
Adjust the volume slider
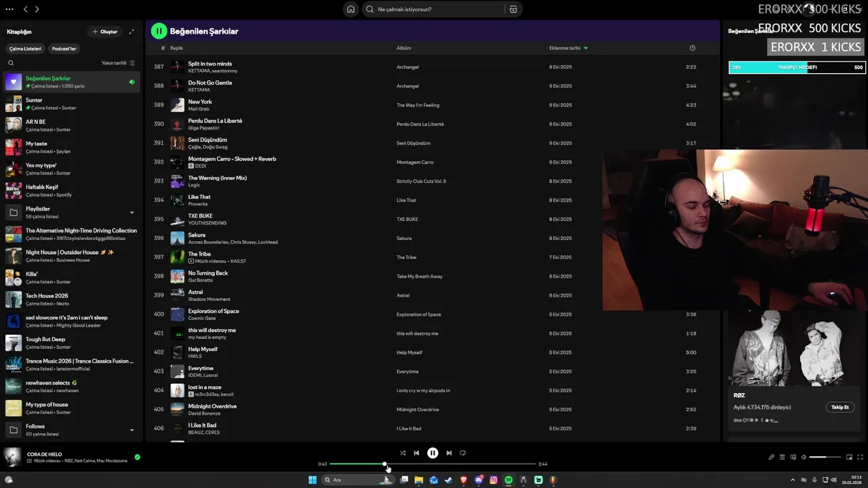[824, 457]
